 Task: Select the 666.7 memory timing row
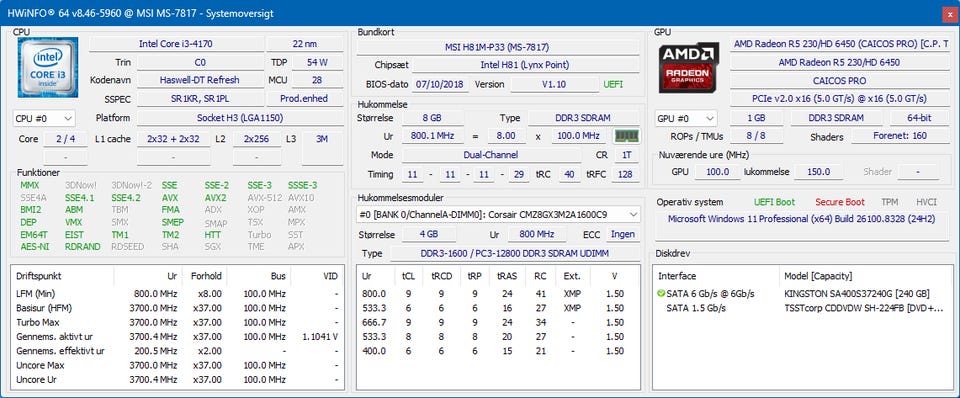point(498,322)
